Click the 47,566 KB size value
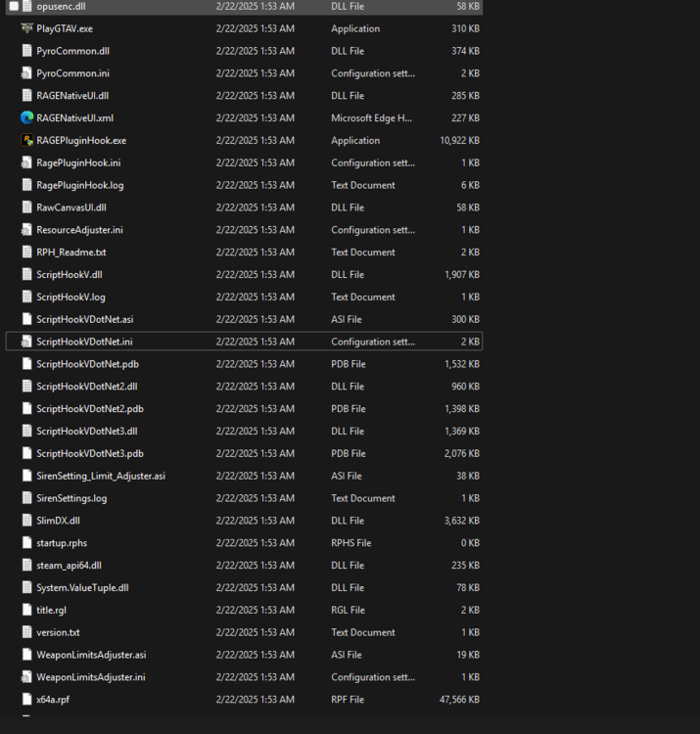The height and width of the screenshot is (734, 700). [x=459, y=700]
